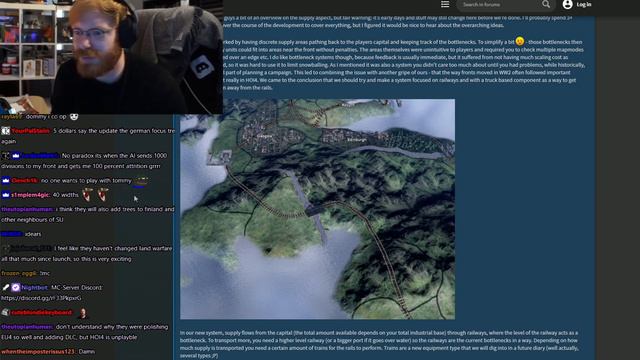Click first heart emote after '40 widths'
640x360 pixels.
point(87,195)
